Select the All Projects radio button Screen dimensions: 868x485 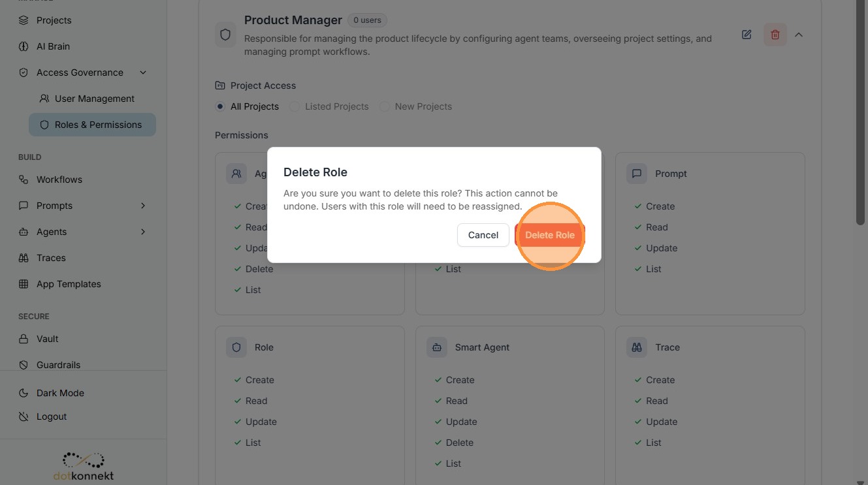point(220,106)
